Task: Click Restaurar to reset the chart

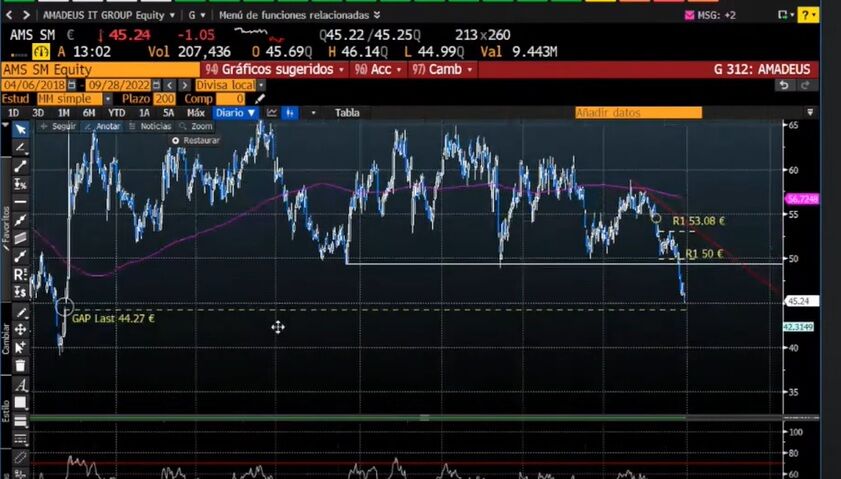Action: click(196, 141)
